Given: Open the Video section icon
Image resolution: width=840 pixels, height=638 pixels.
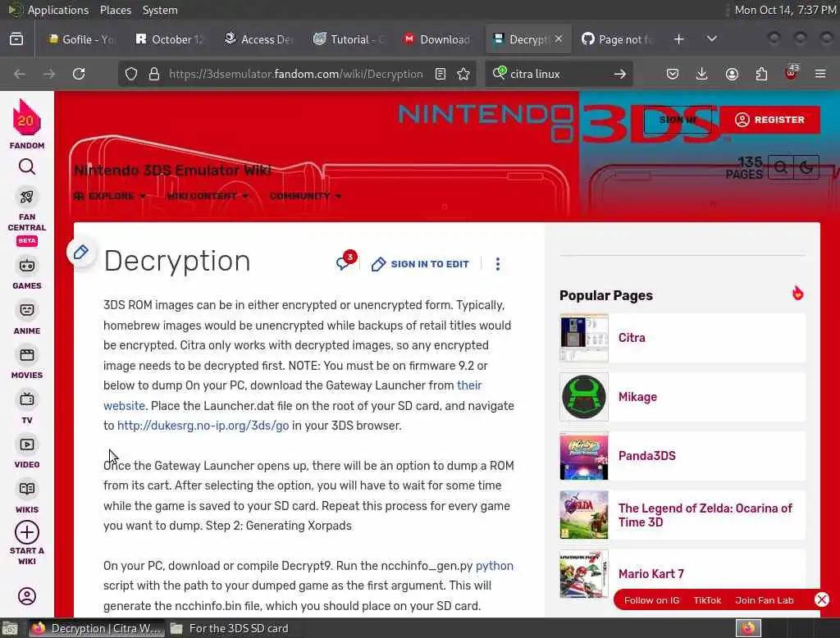Looking at the screenshot, I should [x=27, y=444].
